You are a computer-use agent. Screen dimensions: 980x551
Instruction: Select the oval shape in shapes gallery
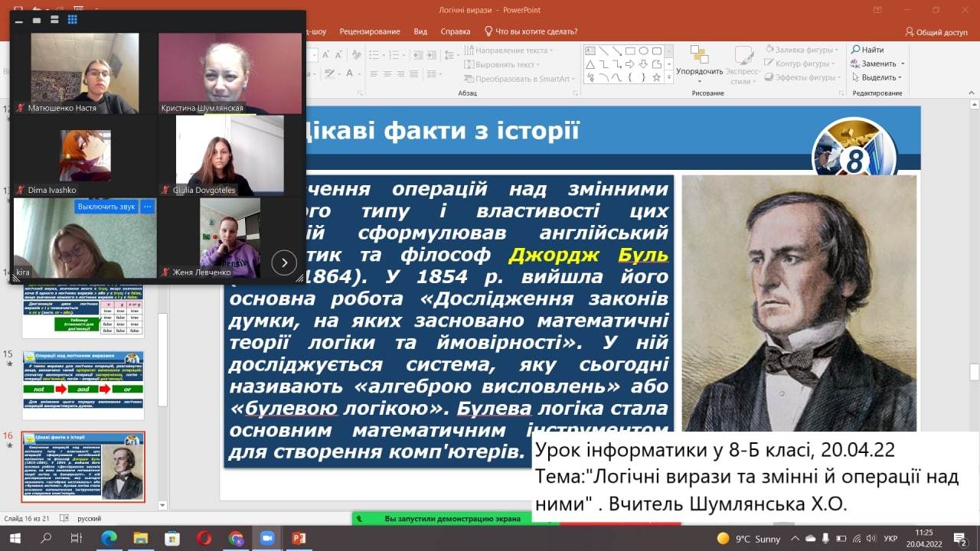coord(644,51)
